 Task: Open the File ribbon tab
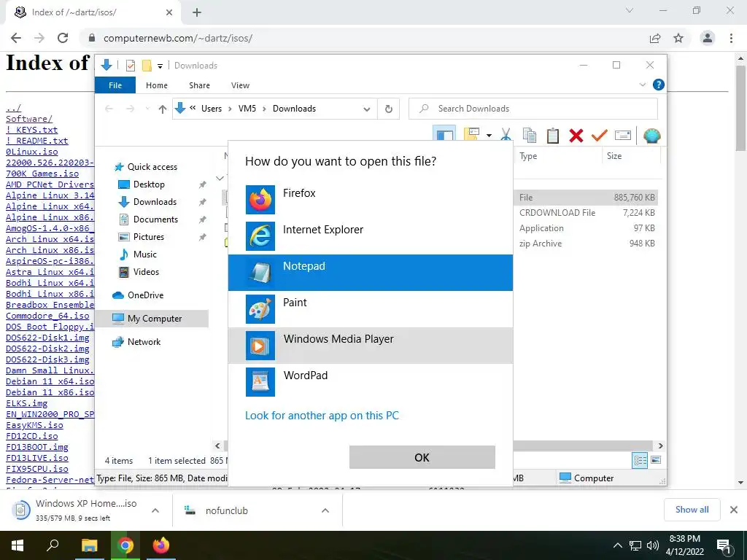click(x=115, y=85)
